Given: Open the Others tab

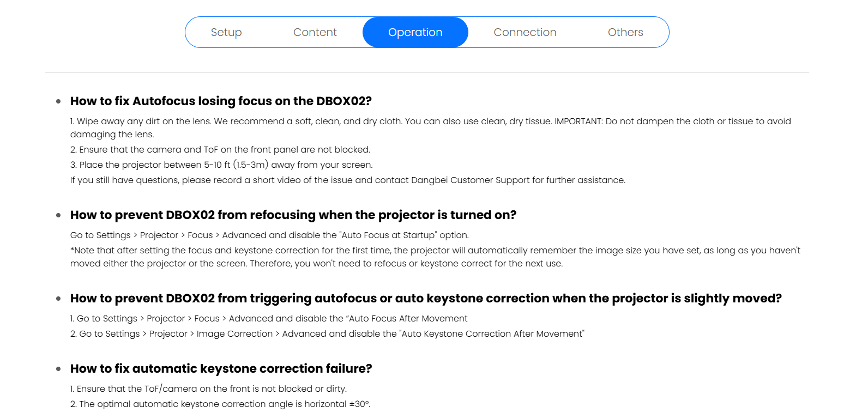Looking at the screenshot, I should (x=625, y=32).
